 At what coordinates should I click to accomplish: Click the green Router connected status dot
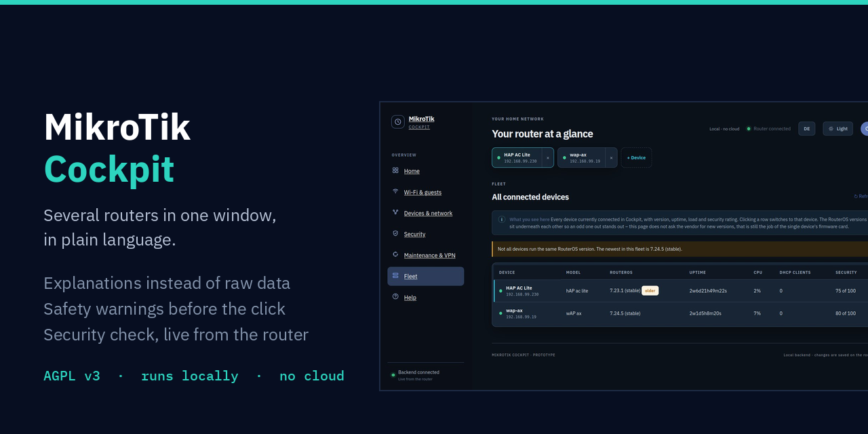click(x=749, y=129)
